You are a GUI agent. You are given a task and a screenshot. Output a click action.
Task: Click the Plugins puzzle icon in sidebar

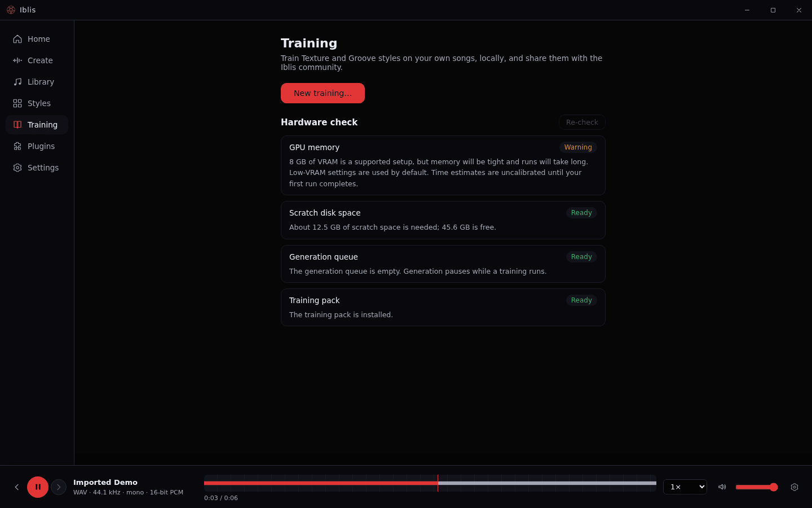[x=17, y=146]
